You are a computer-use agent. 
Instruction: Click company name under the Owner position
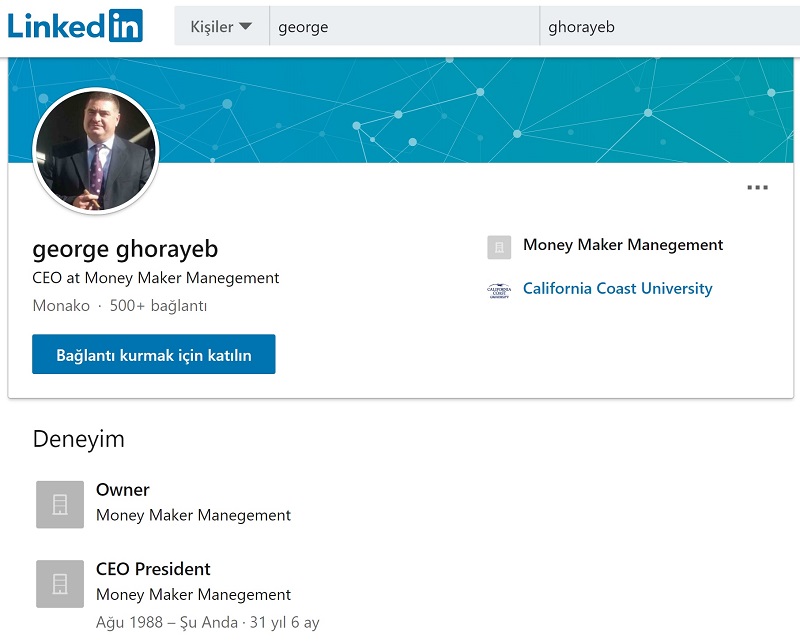click(x=193, y=516)
